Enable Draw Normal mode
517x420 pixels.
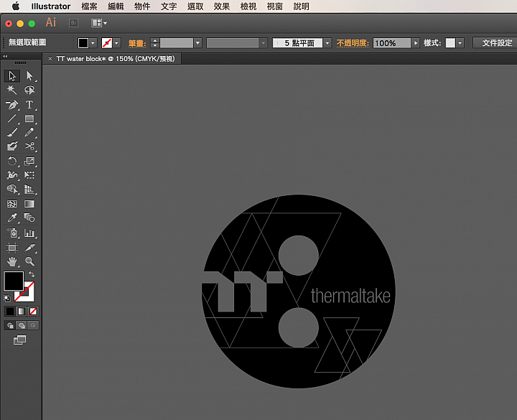click(10, 325)
